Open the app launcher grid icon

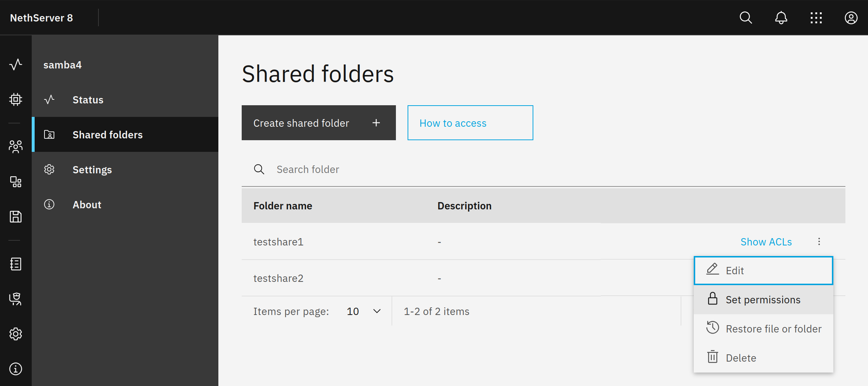point(816,18)
